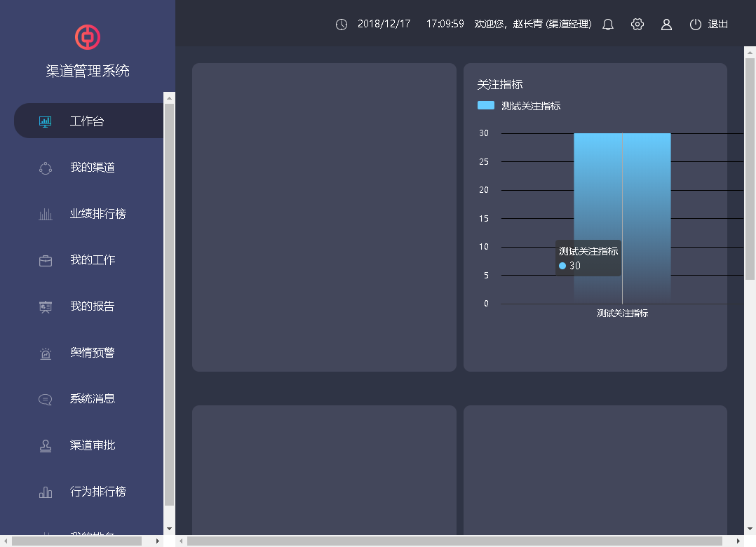Image resolution: width=756 pixels, height=547 pixels.
Task: Click the clock icon in header
Action: [342, 25]
